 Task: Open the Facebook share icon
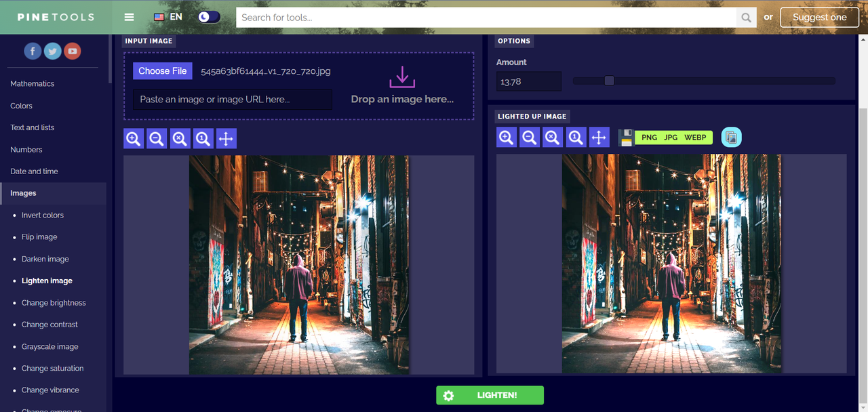(33, 51)
